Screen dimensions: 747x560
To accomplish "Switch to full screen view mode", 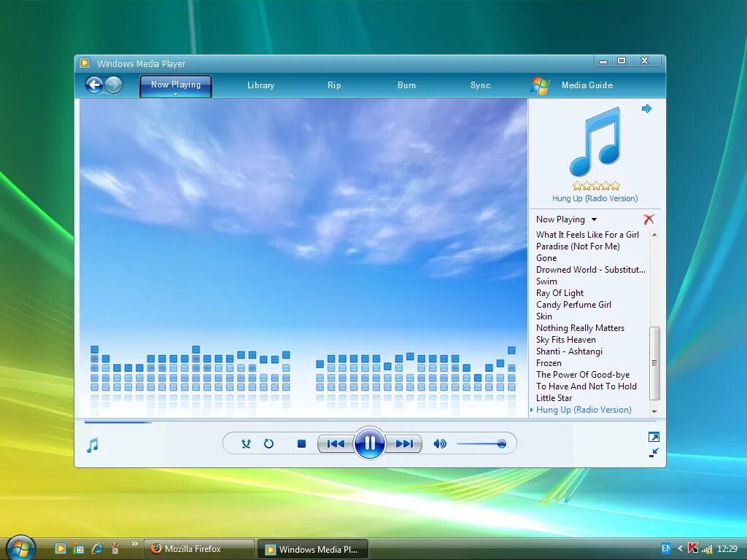I will (x=654, y=437).
